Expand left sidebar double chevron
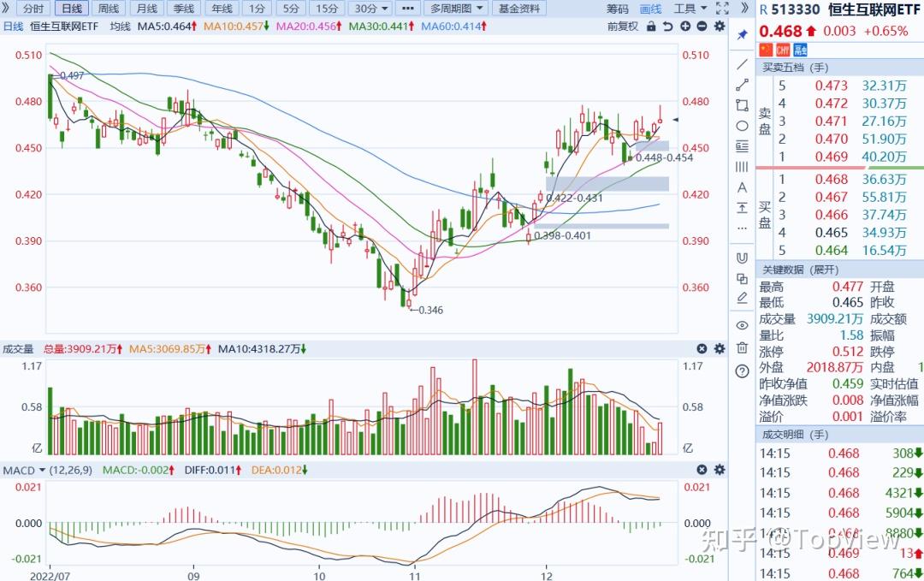924x581 pixels. point(6,9)
